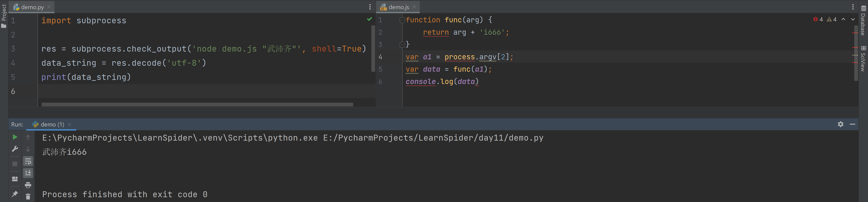The image size is (868, 202).
Task: Click 'Process finished with exit code 0'
Action: coord(125,194)
